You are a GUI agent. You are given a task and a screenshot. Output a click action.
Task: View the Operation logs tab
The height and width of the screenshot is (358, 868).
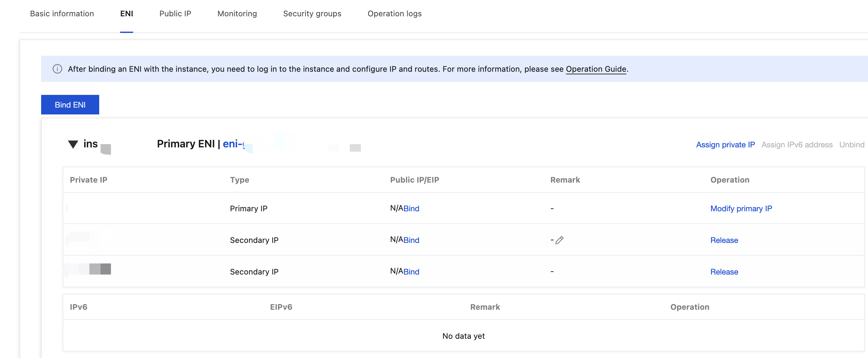click(395, 13)
